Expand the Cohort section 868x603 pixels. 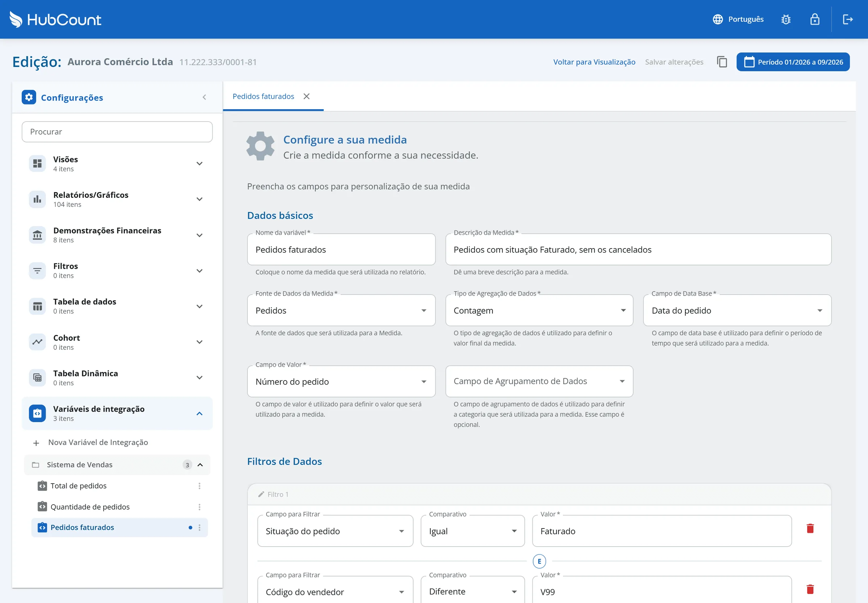click(x=199, y=342)
